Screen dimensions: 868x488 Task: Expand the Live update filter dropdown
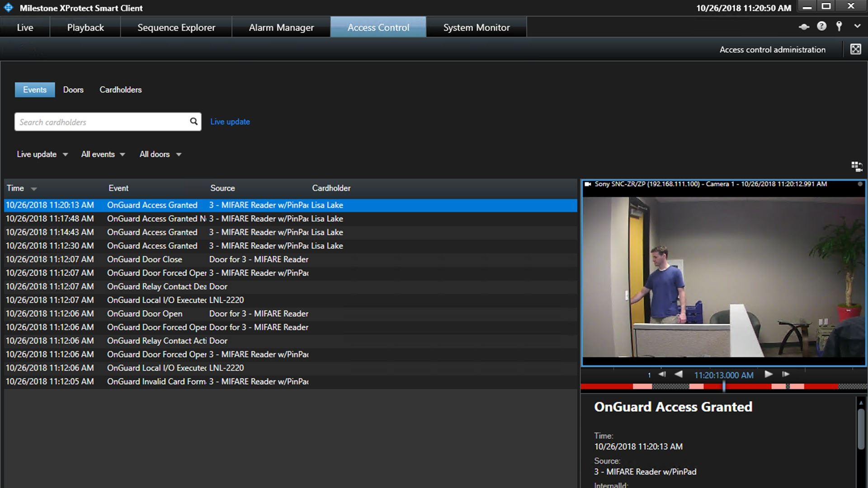[42, 154]
